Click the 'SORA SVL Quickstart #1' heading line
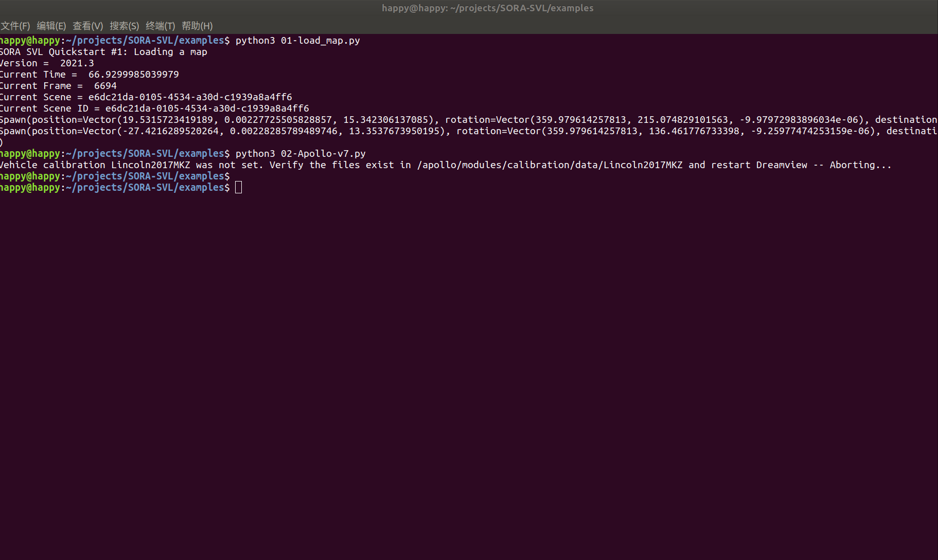 (103, 51)
